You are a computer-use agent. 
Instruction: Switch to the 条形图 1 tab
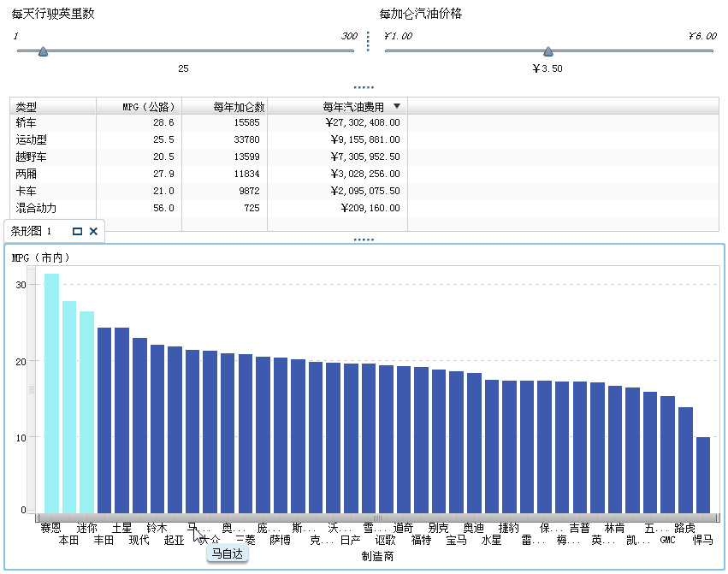pyautogui.click(x=30, y=231)
